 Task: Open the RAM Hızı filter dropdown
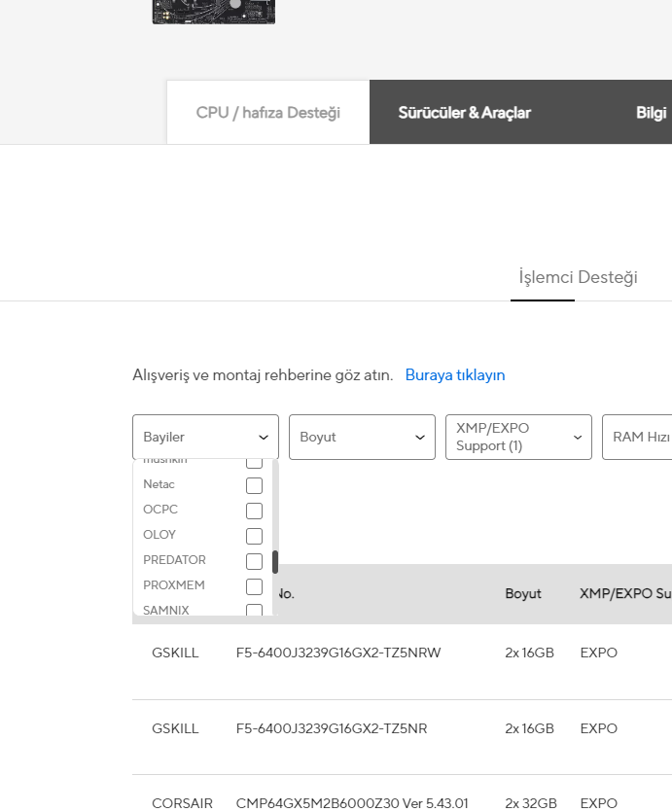[639, 438]
